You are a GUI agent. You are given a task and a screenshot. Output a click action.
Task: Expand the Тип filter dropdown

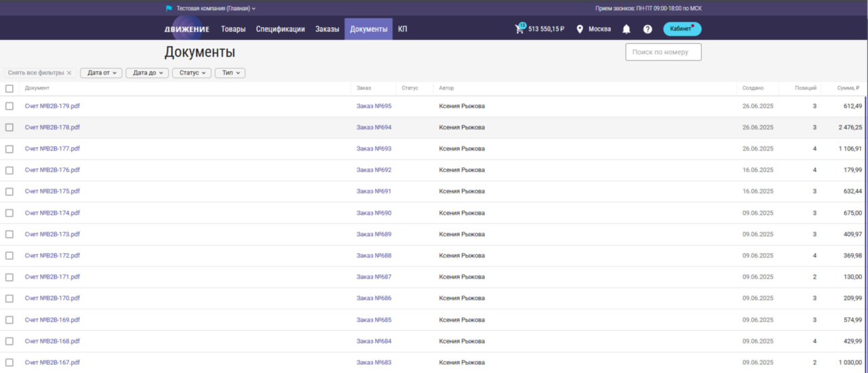coord(230,73)
